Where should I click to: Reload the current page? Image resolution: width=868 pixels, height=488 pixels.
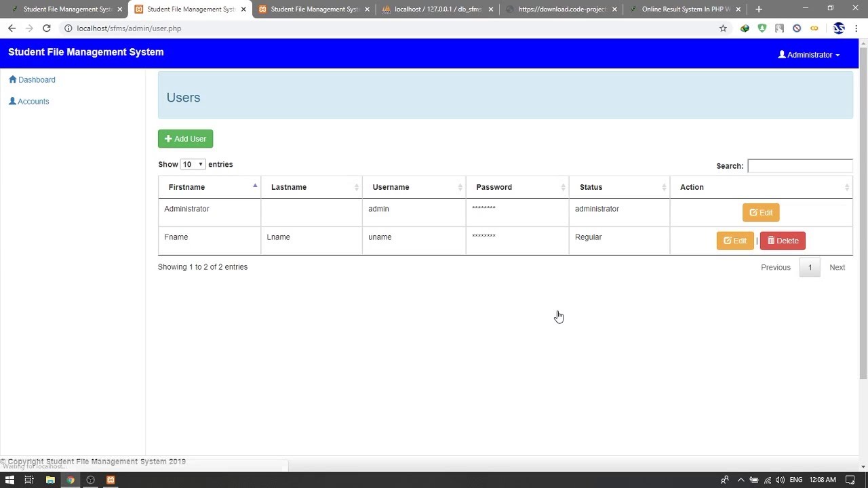pos(47,28)
